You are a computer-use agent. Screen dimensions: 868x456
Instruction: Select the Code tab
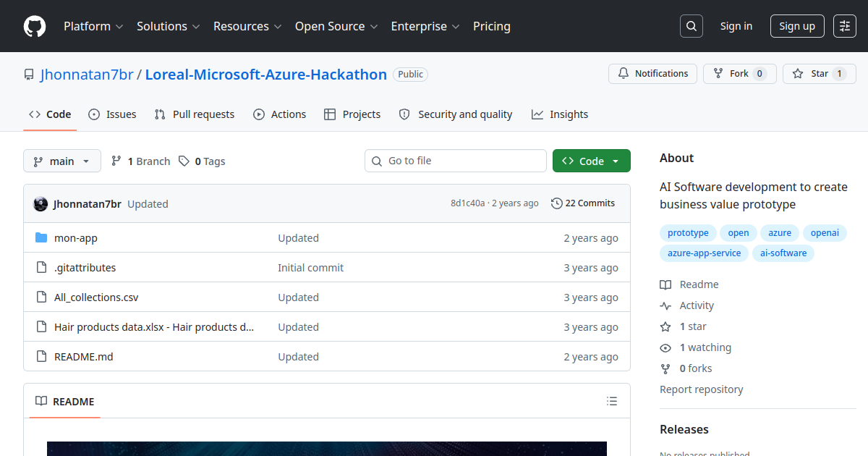click(x=50, y=114)
